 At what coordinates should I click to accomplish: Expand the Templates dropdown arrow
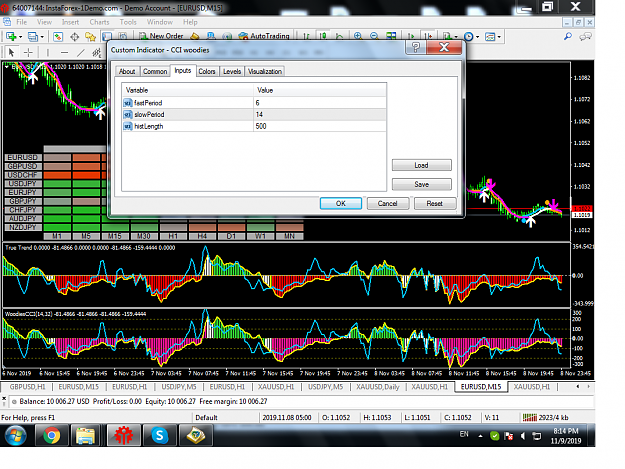pos(499,37)
